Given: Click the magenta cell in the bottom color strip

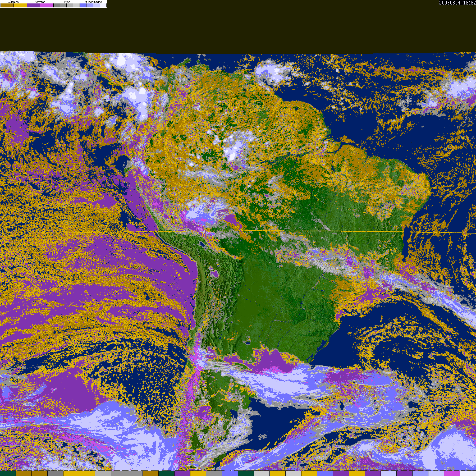Looking at the screenshot, I should coord(452,473).
